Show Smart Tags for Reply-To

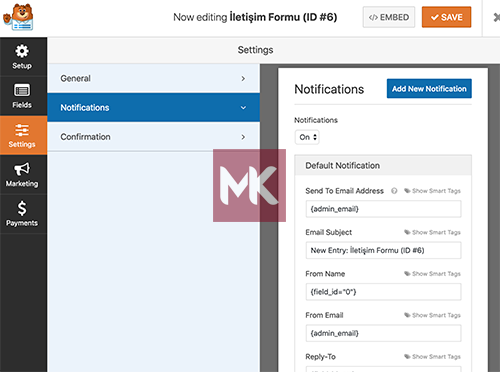point(432,357)
